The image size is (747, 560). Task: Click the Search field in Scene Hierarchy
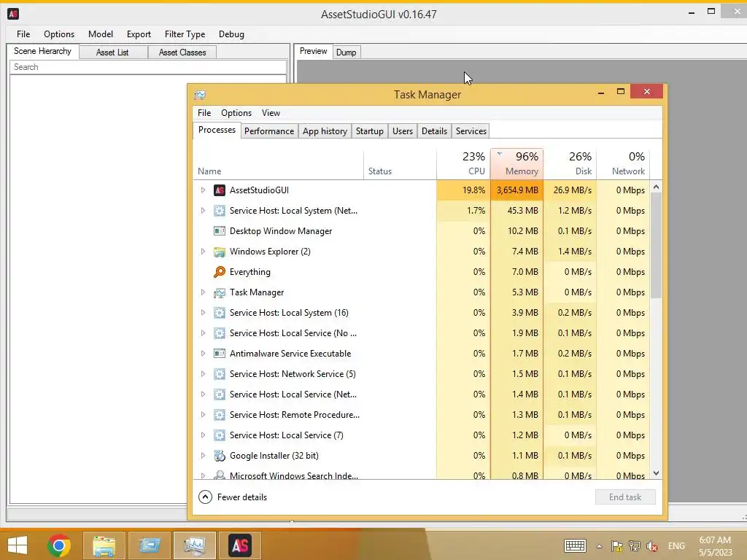(x=148, y=67)
